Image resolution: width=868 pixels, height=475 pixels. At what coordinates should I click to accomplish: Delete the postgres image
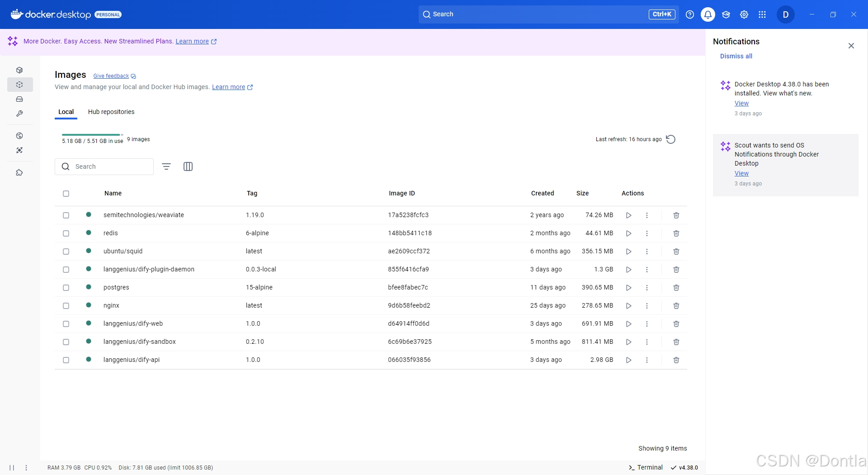click(x=676, y=288)
